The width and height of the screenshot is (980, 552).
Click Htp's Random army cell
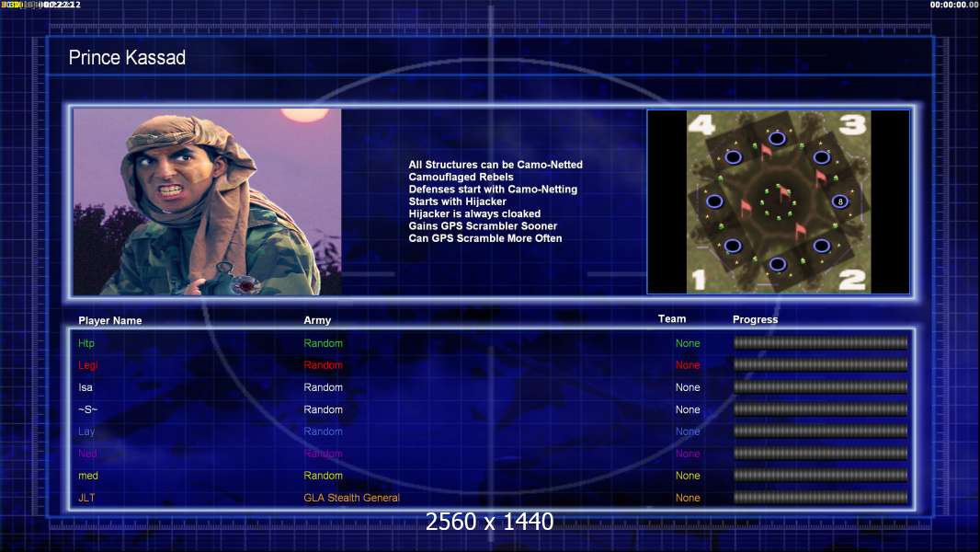coord(323,343)
